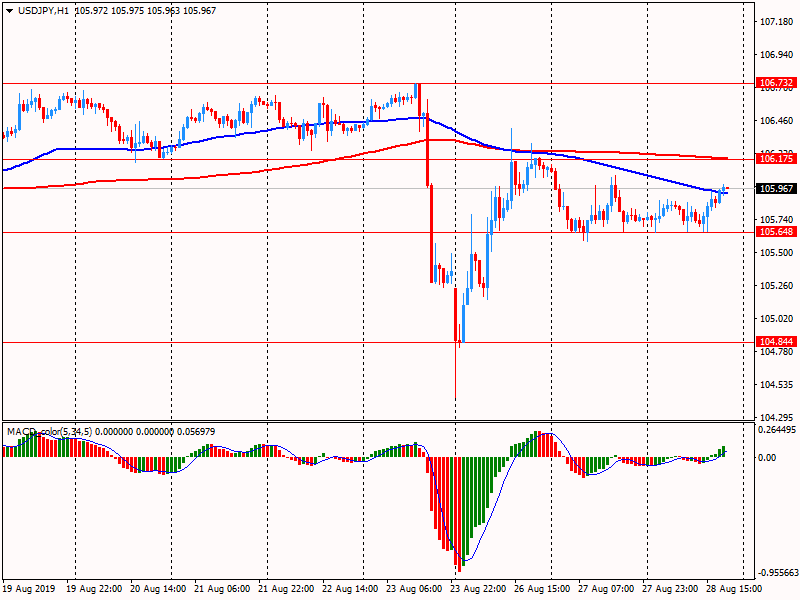Select the 19 Aug 2019 time axis label
The width and height of the screenshot is (800, 600).
coord(28,589)
